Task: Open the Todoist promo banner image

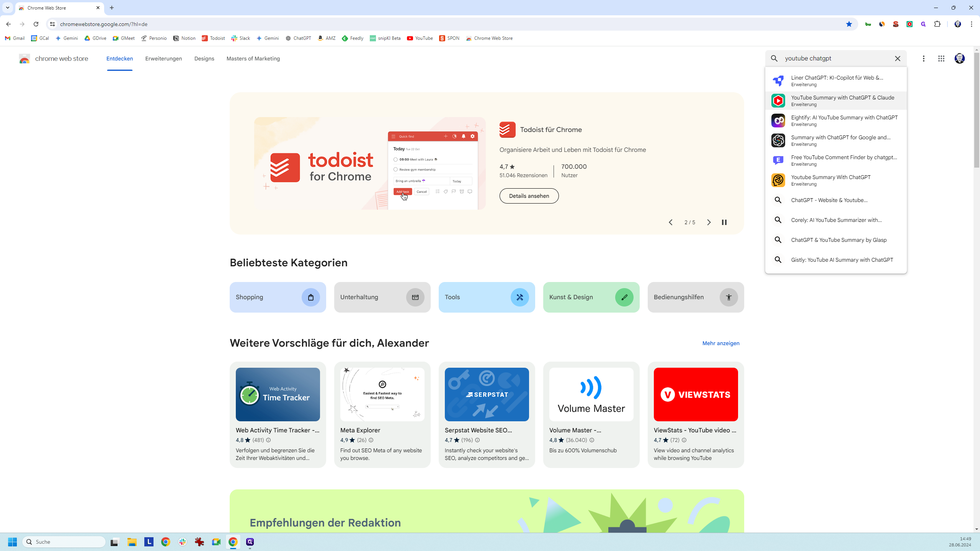Action: 370,163
